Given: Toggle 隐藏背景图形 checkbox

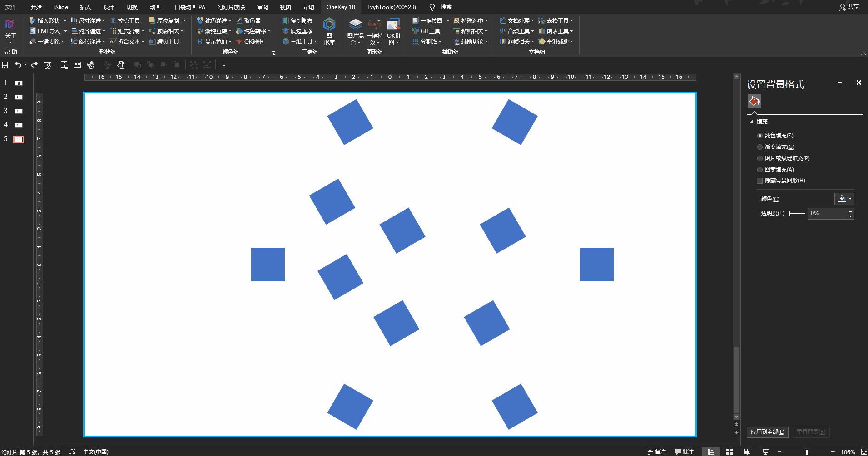Looking at the screenshot, I should [x=759, y=181].
